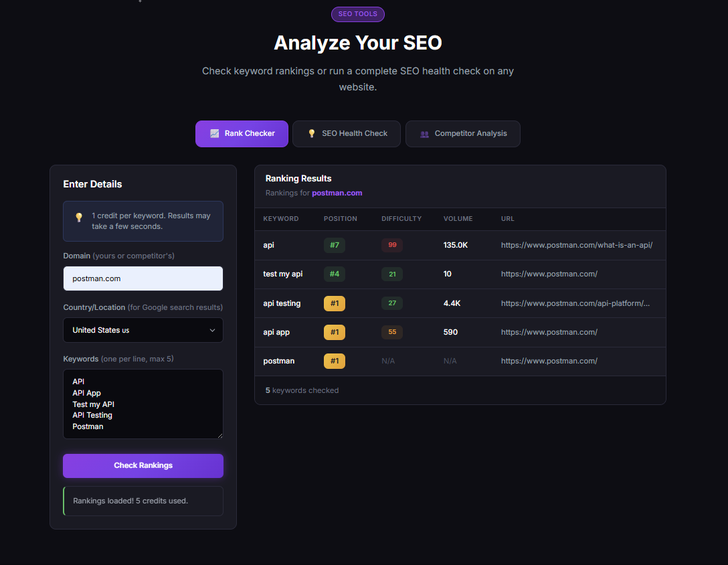Switch to the SEO Health Check tab
The height and width of the screenshot is (565, 728).
tap(346, 134)
